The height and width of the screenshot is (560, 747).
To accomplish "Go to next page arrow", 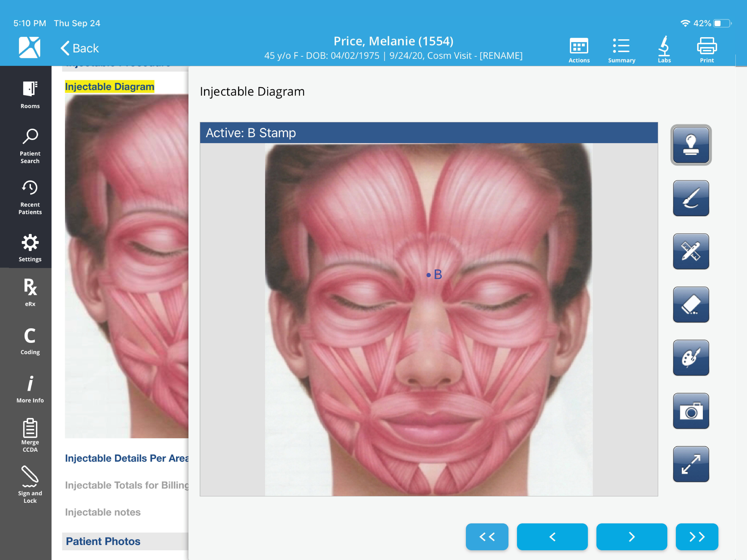I will click(x=631, y=537).
